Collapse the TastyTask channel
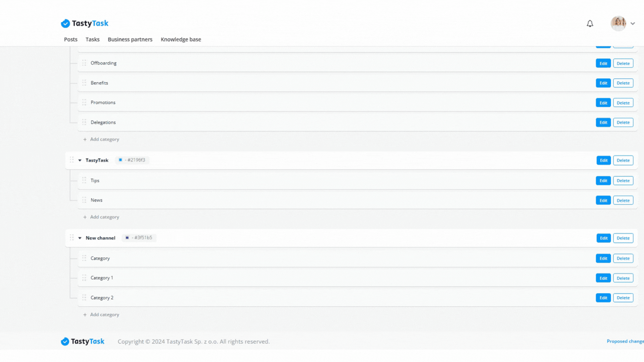644x362 pixels. 80,160
